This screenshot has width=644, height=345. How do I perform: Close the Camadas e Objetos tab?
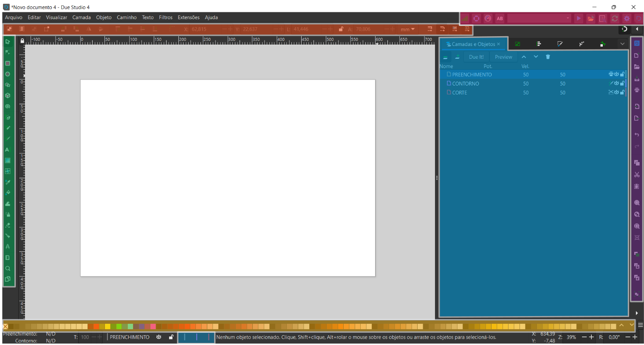499,44
